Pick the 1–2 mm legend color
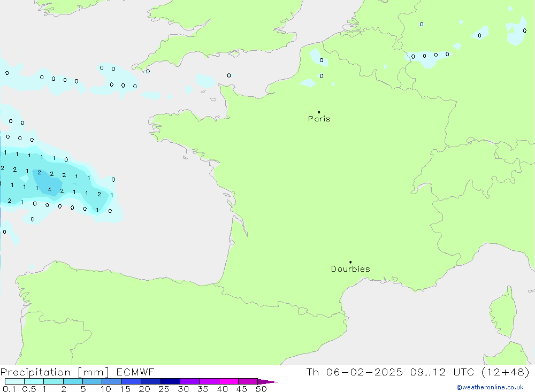This screenshot has height=392, width=535. coord(53,381)
